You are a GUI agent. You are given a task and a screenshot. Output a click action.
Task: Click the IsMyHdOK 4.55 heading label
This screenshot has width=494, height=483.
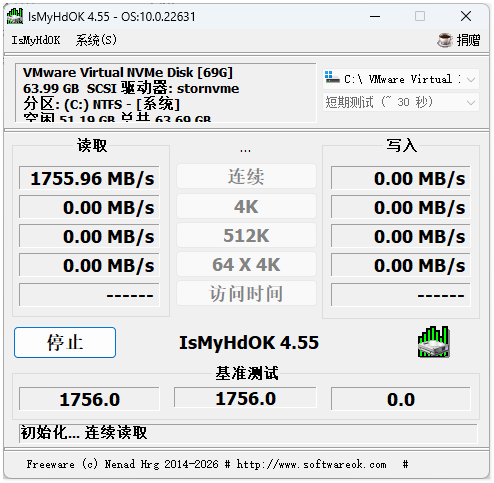tap(249, 342)
